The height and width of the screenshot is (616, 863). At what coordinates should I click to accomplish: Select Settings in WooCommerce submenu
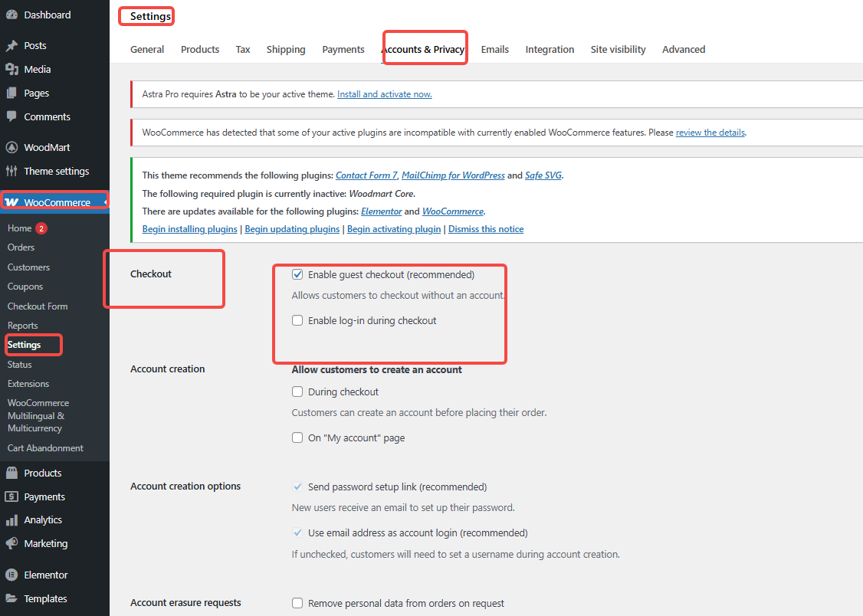(25, 345)
